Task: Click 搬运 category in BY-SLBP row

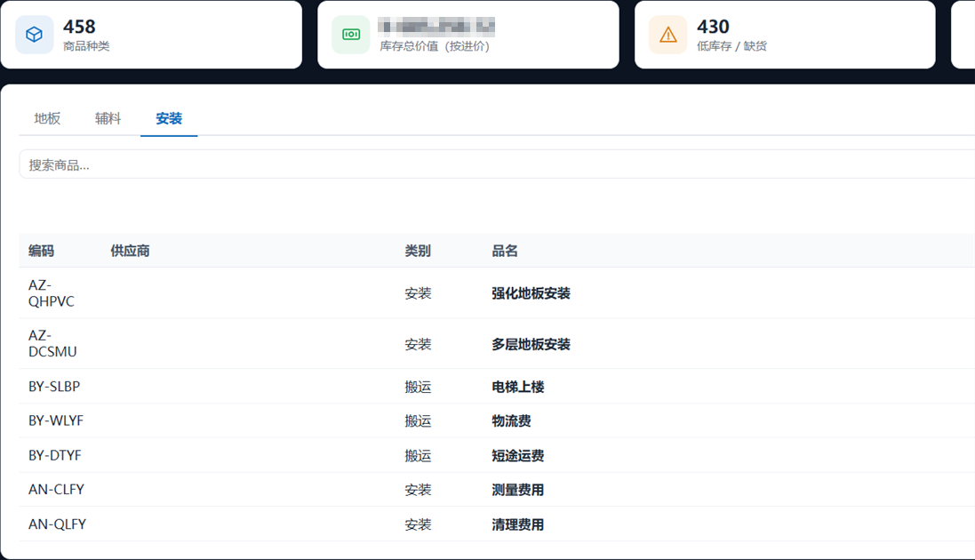Action: pyautogui.click(x=418, y=387)
